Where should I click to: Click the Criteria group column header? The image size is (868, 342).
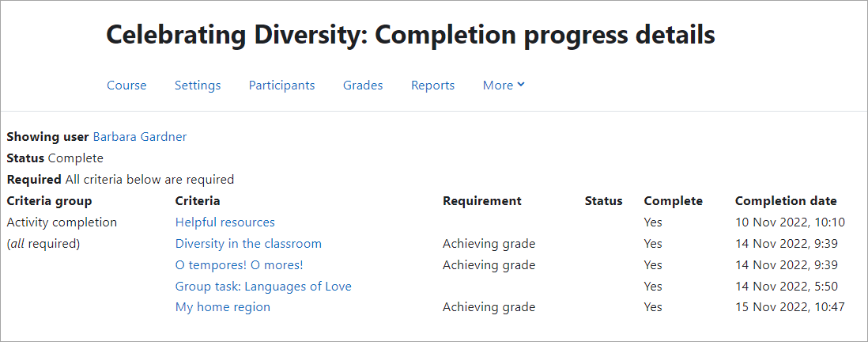pos(49,201)
